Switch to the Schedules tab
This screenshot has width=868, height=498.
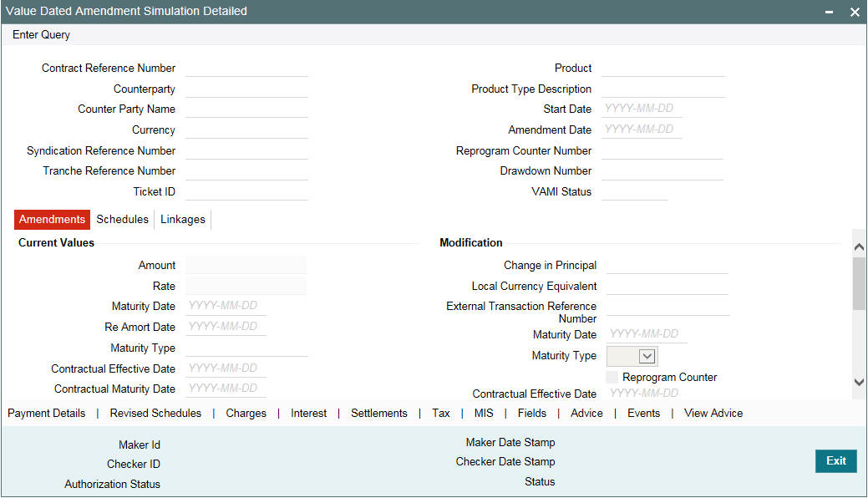122,220
